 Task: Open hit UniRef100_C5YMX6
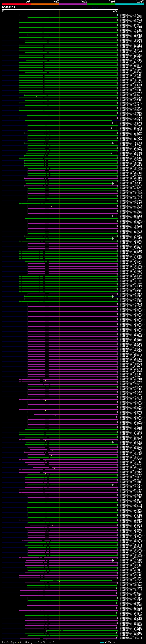pos(131,20)
